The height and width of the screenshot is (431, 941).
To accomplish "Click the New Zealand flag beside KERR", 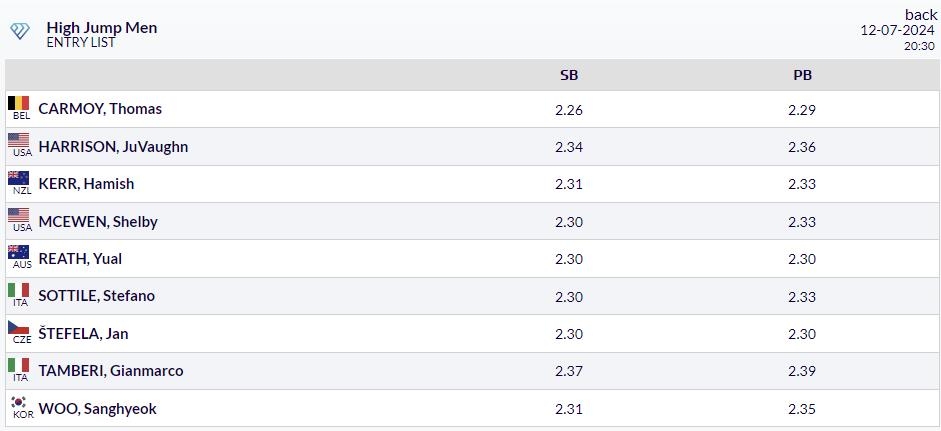I will click(19, 178).
